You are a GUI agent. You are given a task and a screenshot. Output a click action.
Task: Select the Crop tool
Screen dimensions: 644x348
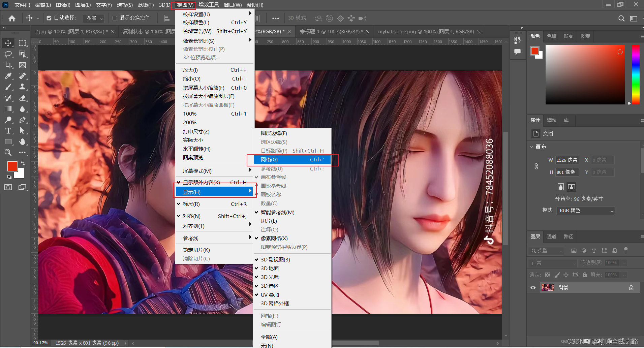[8, 65]
